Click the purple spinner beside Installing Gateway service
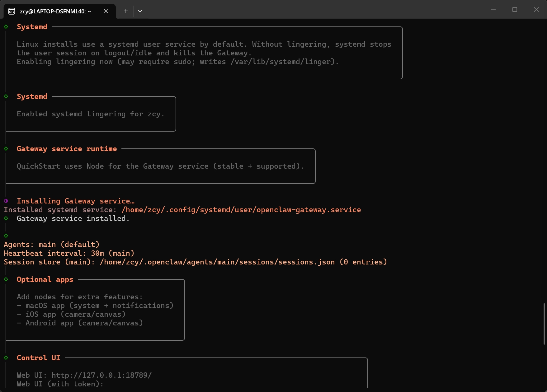 coord(6,201)
